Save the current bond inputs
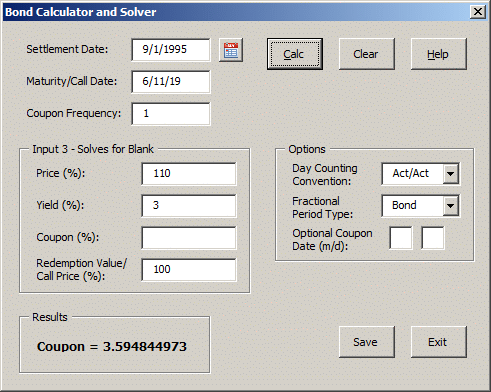 click(367, 342)
